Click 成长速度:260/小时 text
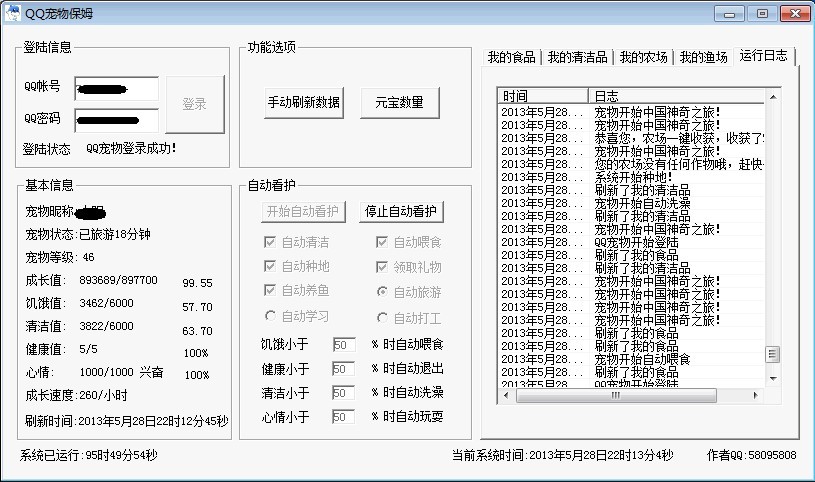815x482 pixels. click(76, 395)
